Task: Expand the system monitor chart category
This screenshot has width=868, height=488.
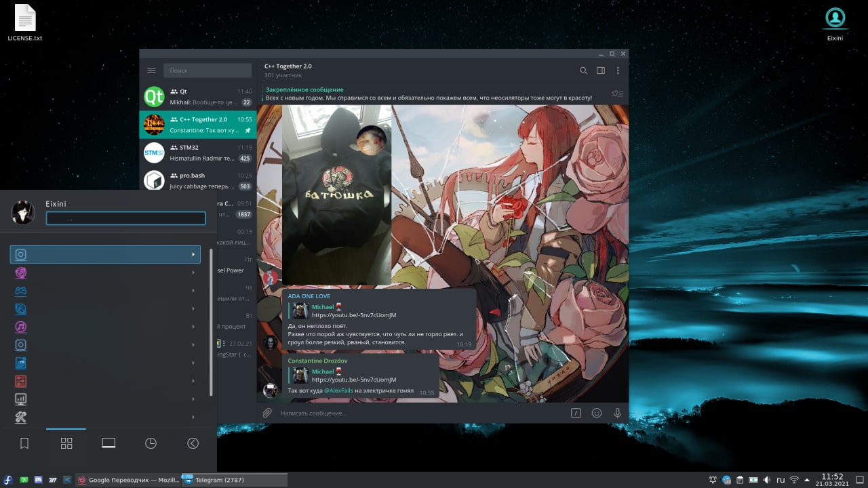Action: (105, 399)
